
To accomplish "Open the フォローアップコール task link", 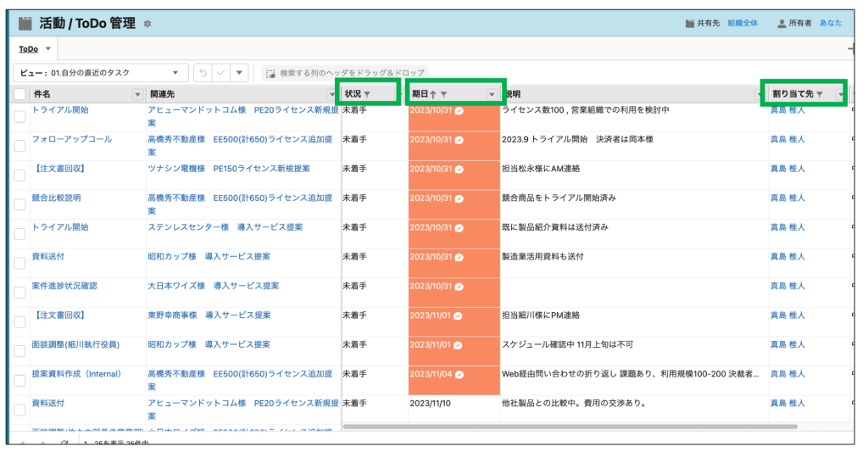I will click(x=72, y=139).
